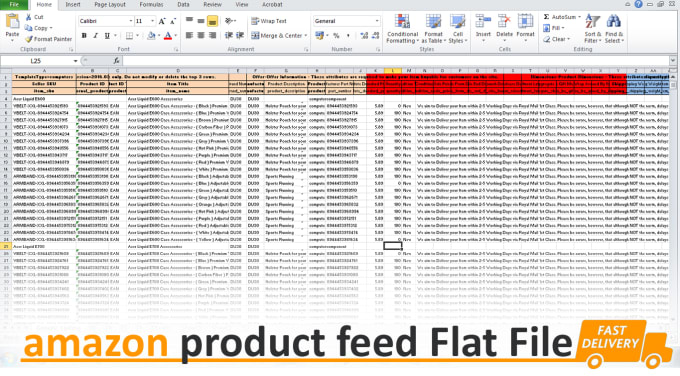Open Sort & Filter options
This screenshot has width=680, height=376.
point(592,29)
